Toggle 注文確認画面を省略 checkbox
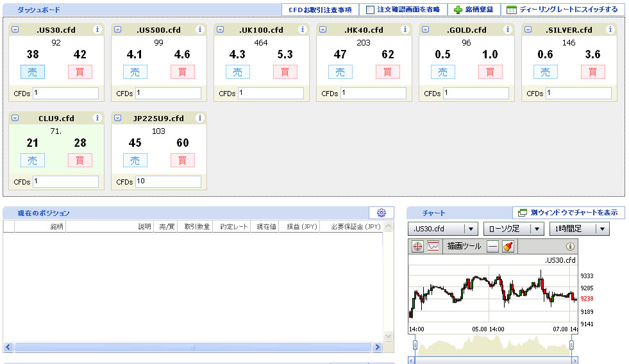 click(x=370, y=10)
